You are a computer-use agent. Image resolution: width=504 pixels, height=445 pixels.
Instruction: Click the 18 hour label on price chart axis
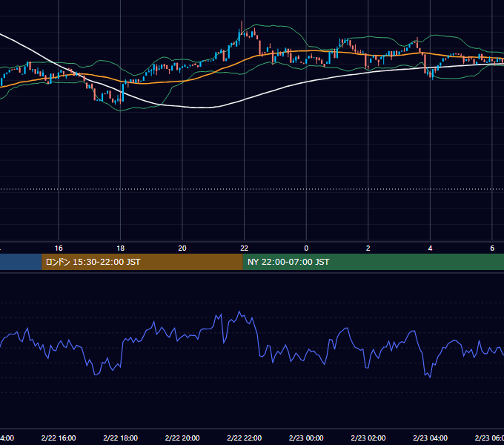point(120,248)
